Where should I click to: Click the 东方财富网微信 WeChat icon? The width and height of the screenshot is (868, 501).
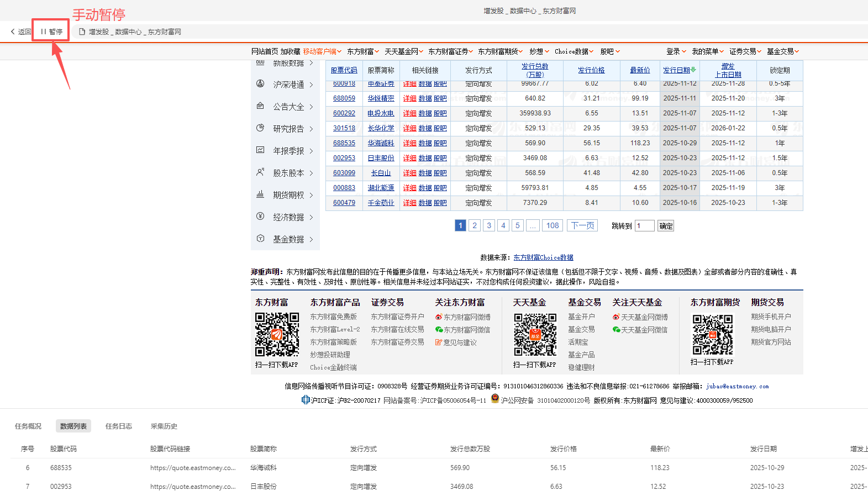coord(439,330)
